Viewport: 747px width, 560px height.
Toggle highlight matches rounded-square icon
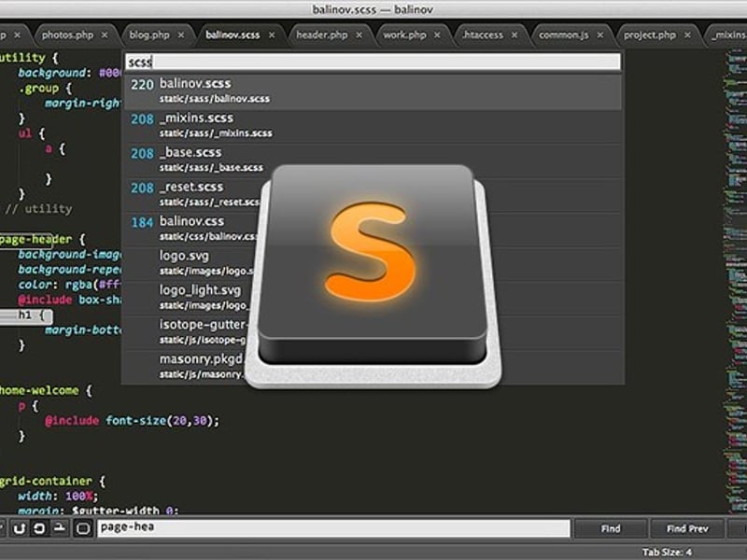83,528
